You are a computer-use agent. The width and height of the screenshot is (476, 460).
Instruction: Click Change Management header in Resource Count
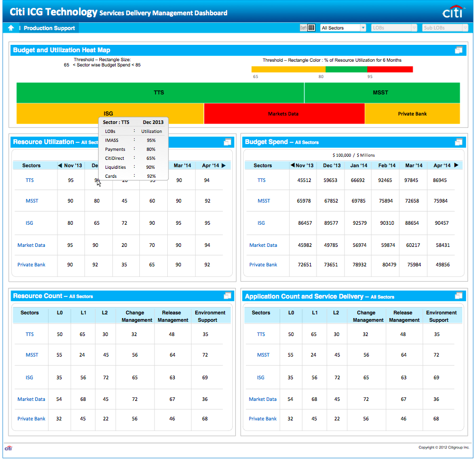[137, 316]
